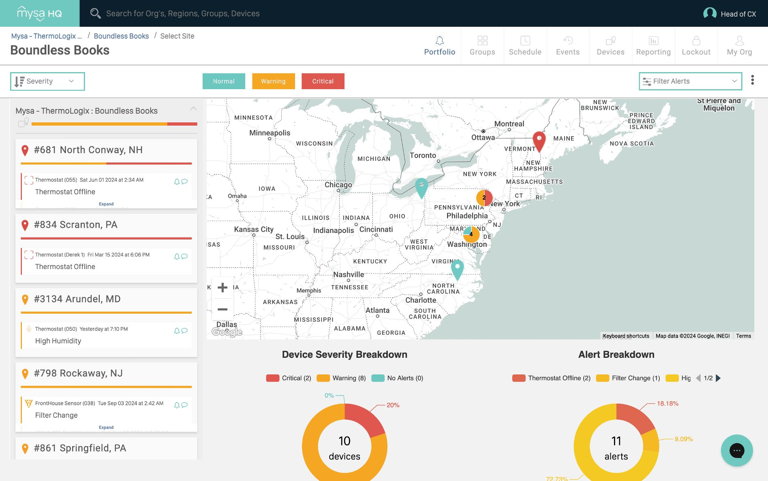Click the #798 Rockaway, NJ site title
Screen dimensions: 768x481
[x=78, y=374]
